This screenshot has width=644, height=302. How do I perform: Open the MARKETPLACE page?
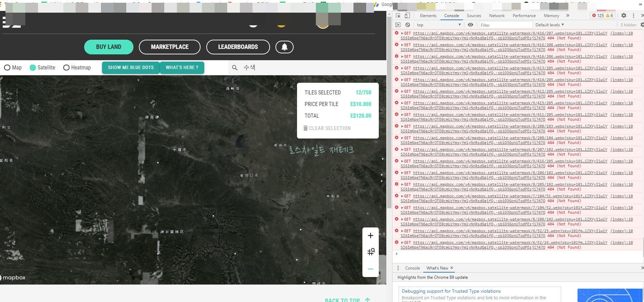coord(170,47)
